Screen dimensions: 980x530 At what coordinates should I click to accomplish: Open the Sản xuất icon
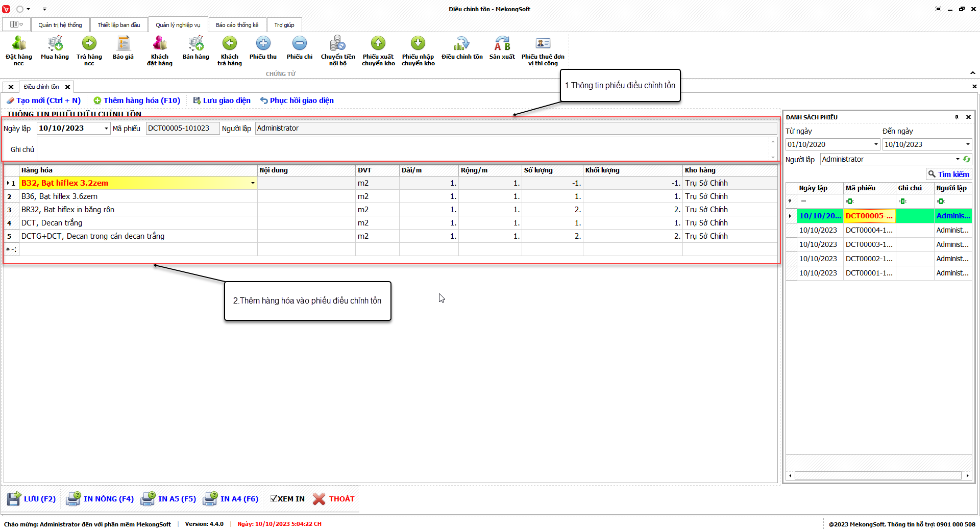tap(502, 43)
